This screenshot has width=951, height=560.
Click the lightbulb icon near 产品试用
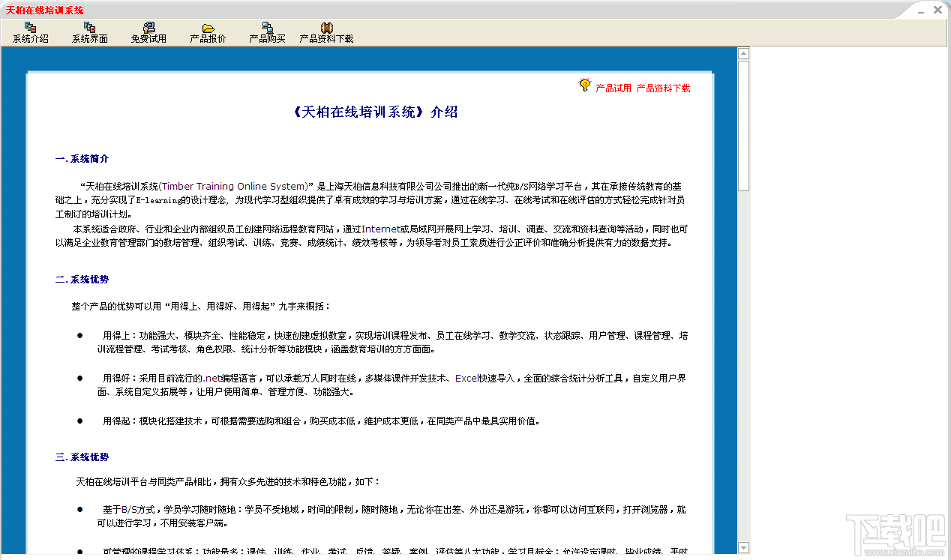pos(585,85)
